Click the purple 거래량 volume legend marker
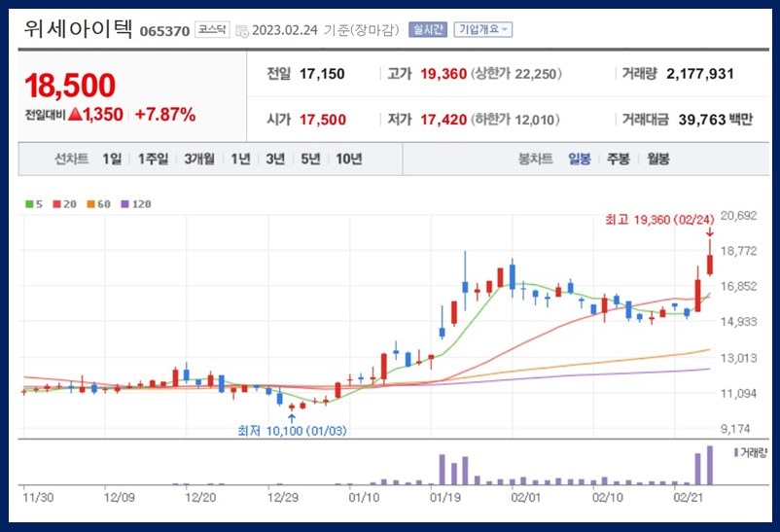780x532 pixels. pos(736,452)
